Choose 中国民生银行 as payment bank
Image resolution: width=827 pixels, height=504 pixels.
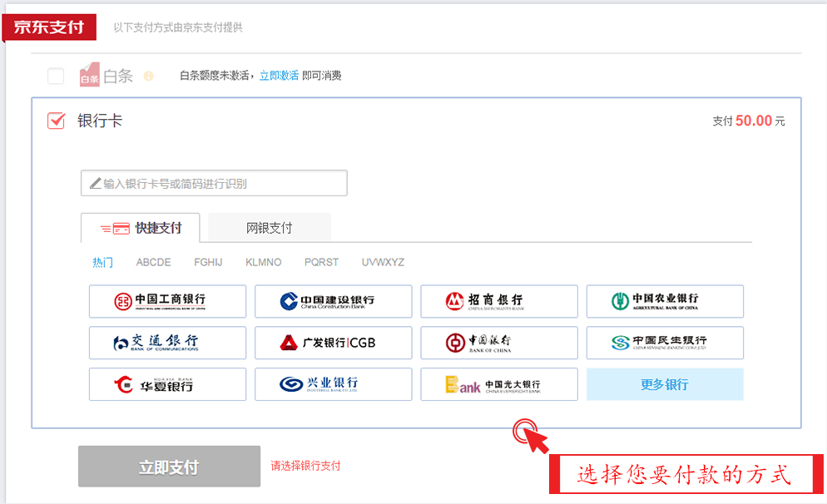tap(665, 343)
